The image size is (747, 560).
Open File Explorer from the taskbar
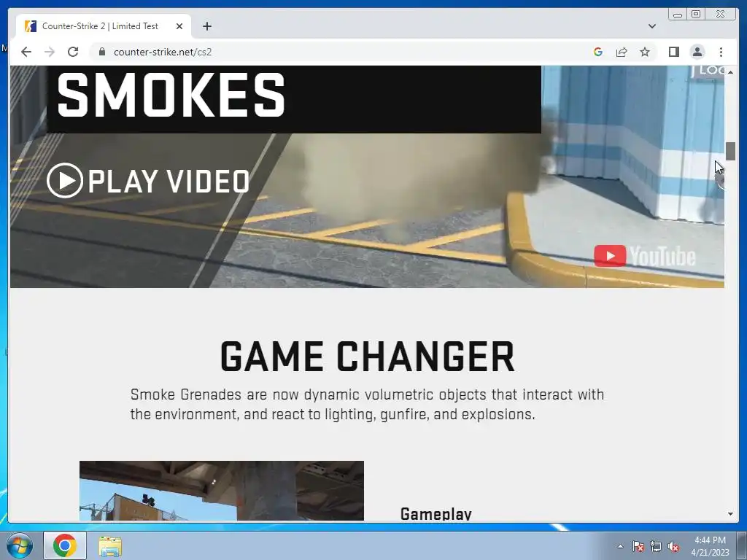[110, 546]
